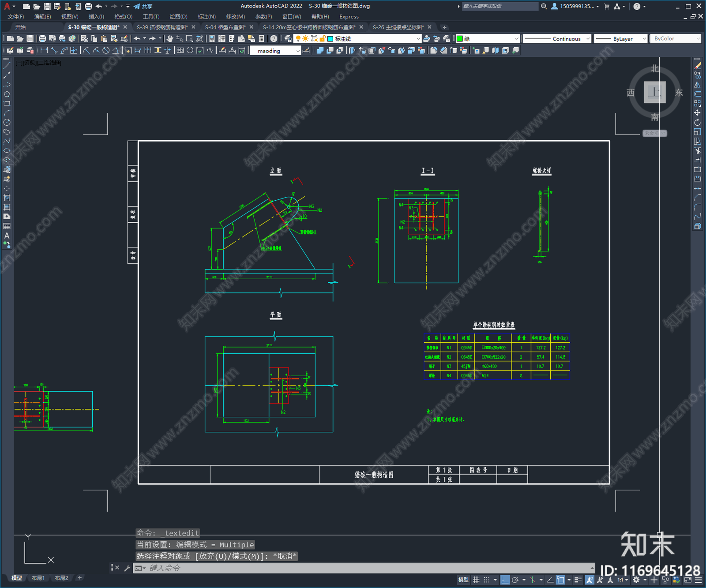Click the Plot printer icon in standard toolbar
706x588 pixels.
pos(42,39)
